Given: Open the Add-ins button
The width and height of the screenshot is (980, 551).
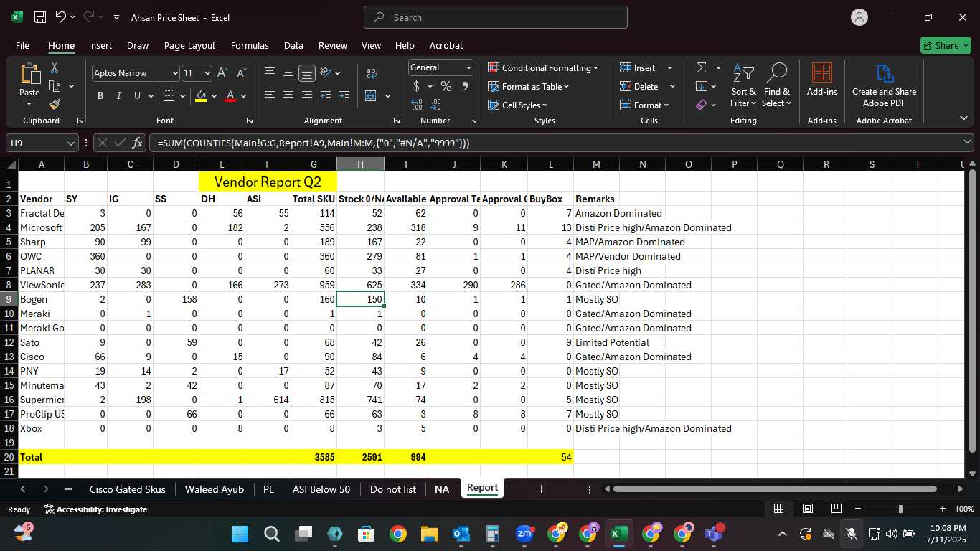Looking at the screenshot, I should 822,80.
